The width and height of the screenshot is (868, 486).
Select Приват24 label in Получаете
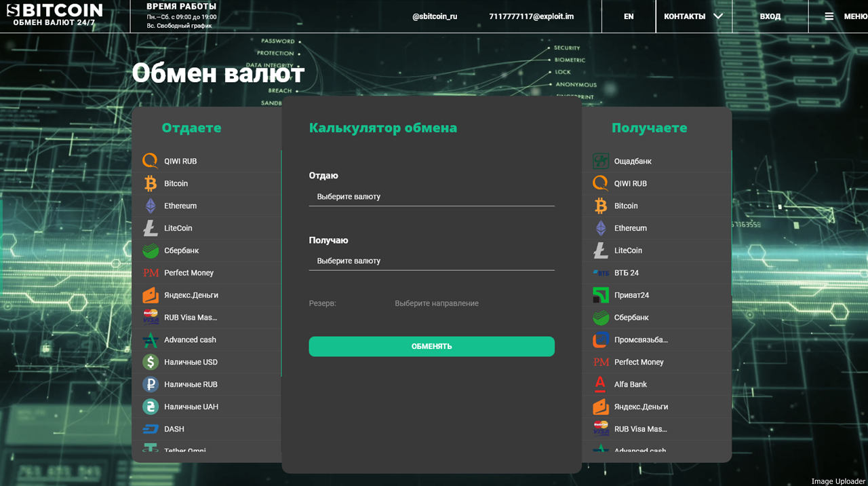click(631, 295)
